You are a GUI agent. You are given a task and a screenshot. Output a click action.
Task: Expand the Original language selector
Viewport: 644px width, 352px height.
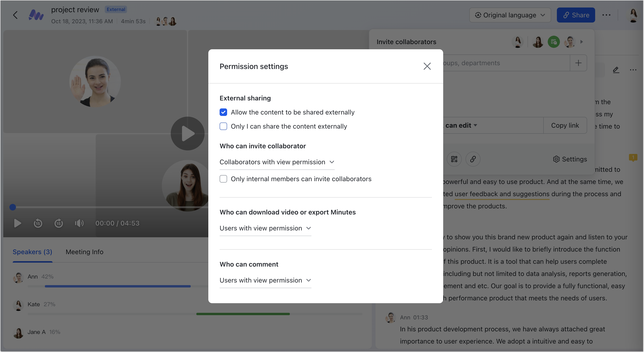pos(510,15)
